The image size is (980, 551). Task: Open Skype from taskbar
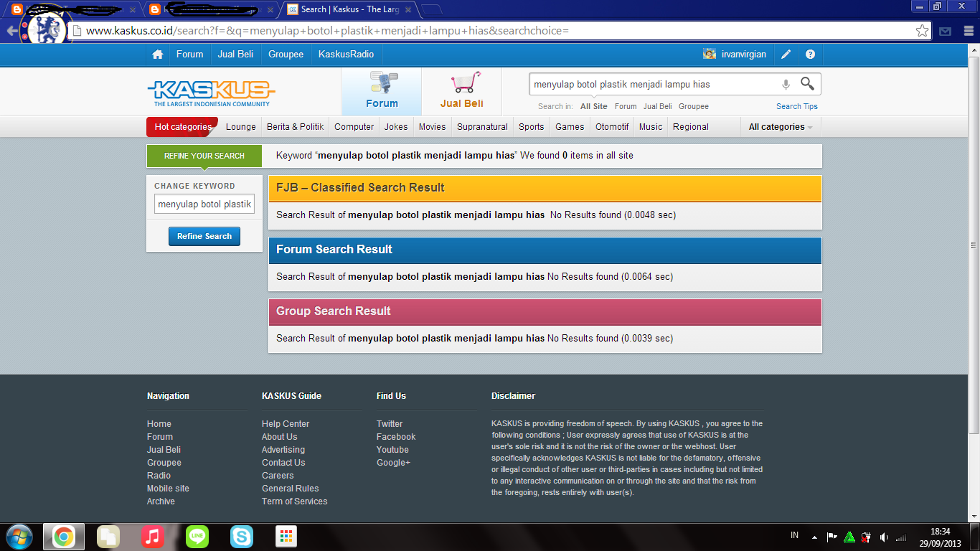(x=242, y=537)
